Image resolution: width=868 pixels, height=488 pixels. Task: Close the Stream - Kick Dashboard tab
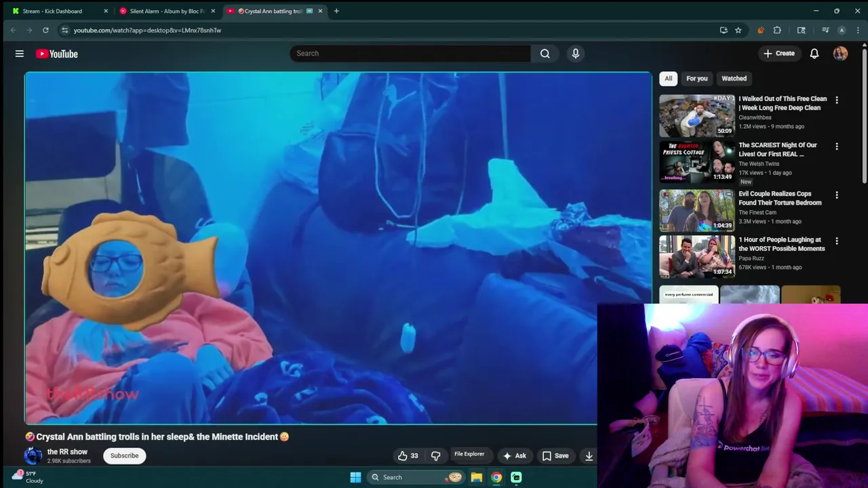pos(106,11)
